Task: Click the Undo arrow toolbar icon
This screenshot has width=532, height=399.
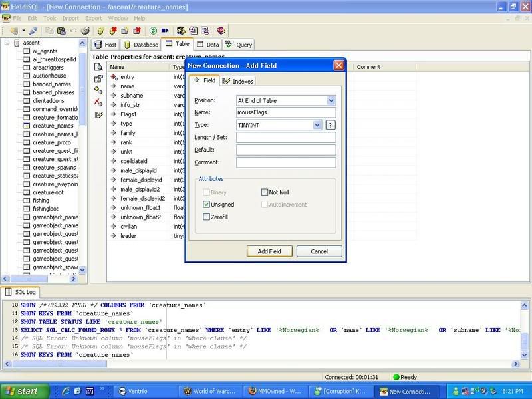Action: coord(73,31)
